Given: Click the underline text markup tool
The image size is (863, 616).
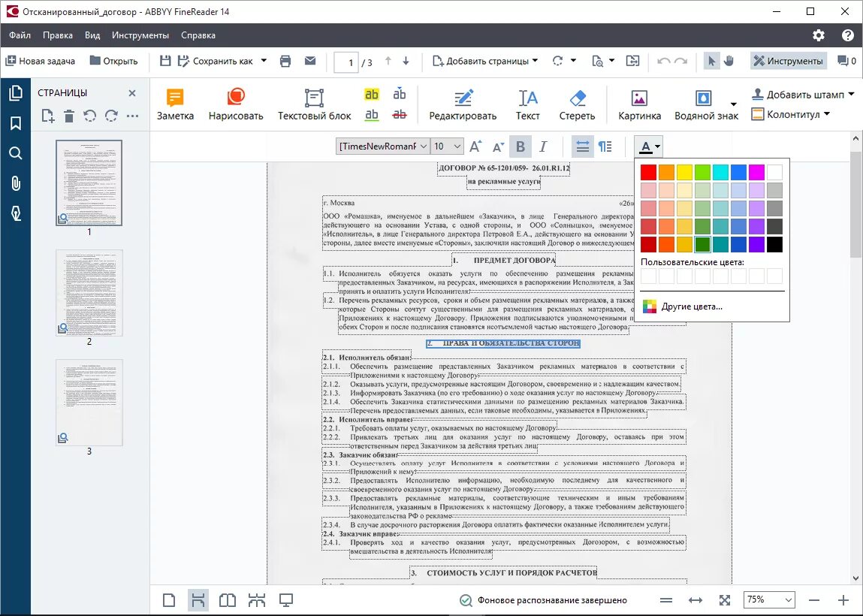Looking at the screenshot, I should 372,114.
